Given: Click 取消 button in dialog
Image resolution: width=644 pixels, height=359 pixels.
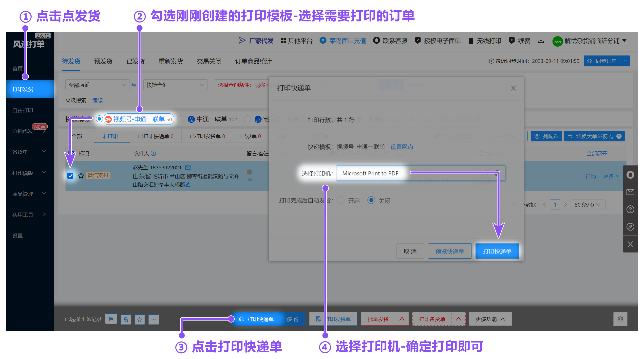Looking at the screenshot, I should pyautogui.click(x=410, y=251).
